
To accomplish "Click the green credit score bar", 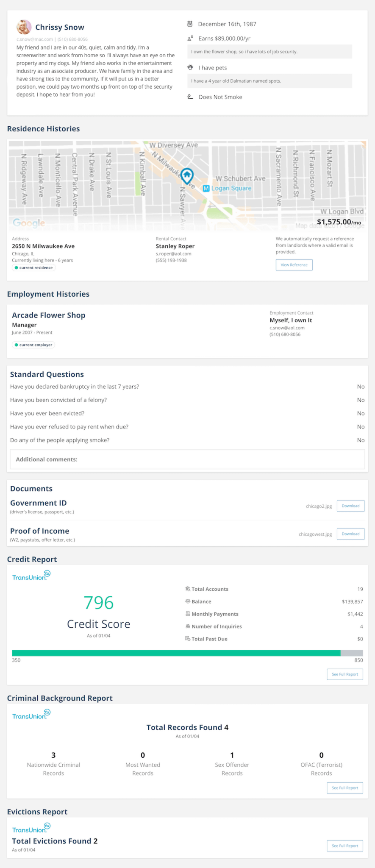I will coord(176,653).
